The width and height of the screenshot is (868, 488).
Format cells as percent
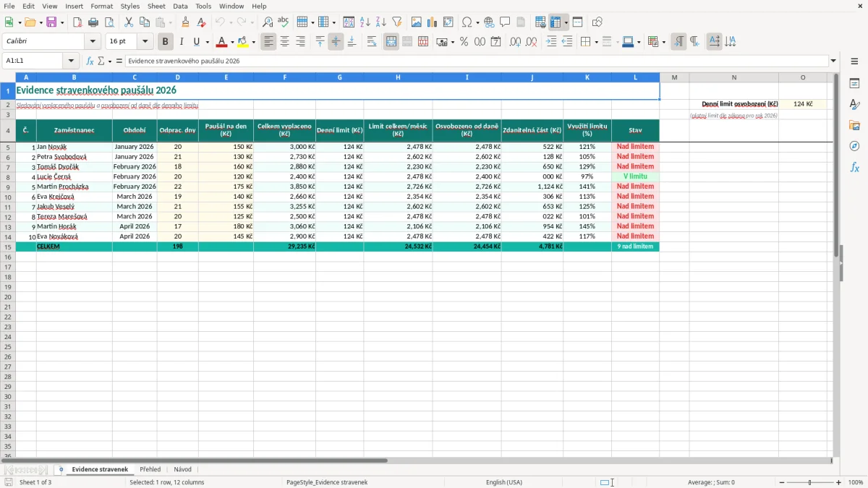pos(464,42)
